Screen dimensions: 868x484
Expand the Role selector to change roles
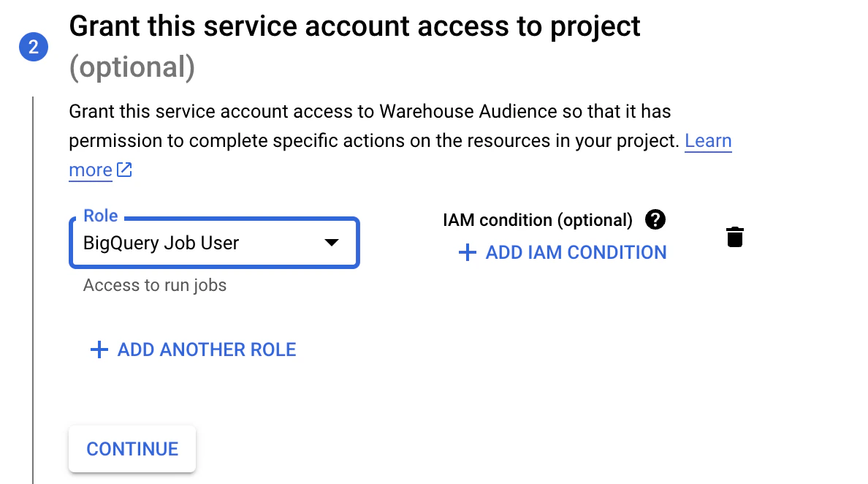212,243
